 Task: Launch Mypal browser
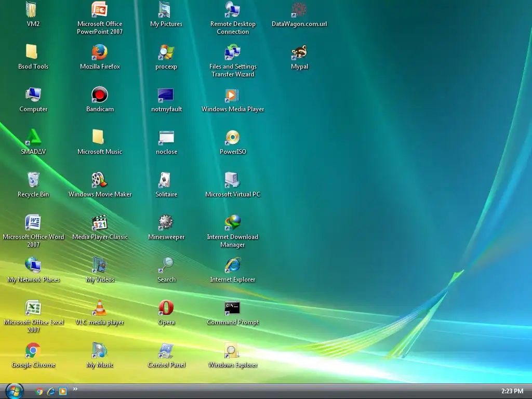click(x=299, y=52)
